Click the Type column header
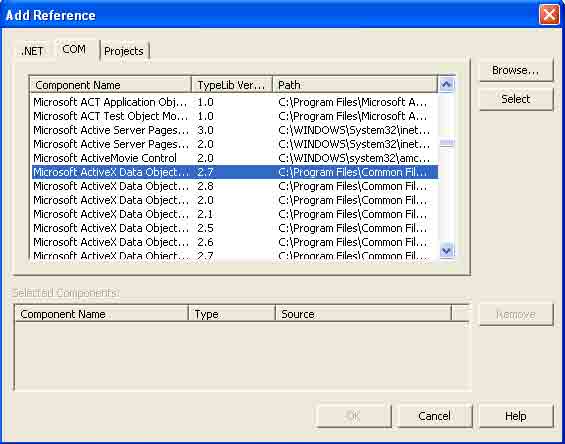This screenshot has width=565, height=444. click(232, 314)
